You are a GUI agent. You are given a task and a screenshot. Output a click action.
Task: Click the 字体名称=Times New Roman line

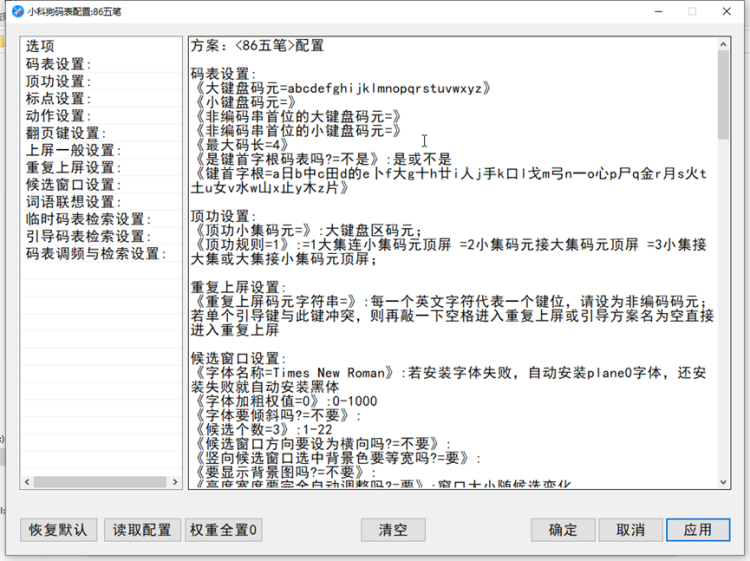(450, 380)
